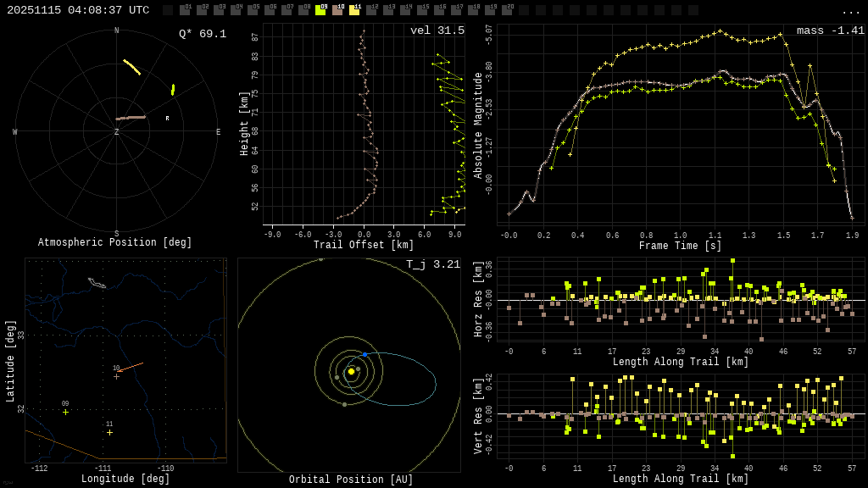Click the Q* 69.1 convergence angle label

pyautogui.click(x=202, y=34)
